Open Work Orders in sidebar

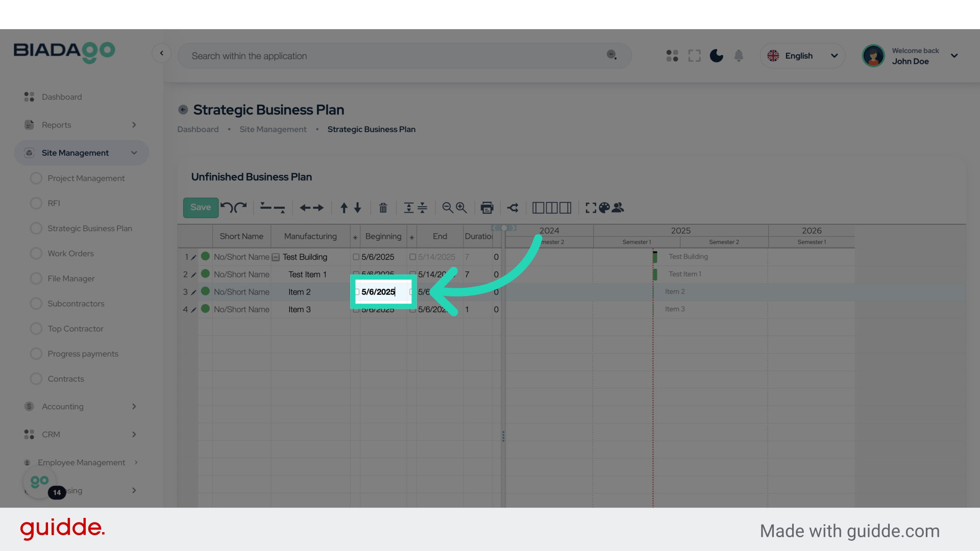(x=70, y=254)
